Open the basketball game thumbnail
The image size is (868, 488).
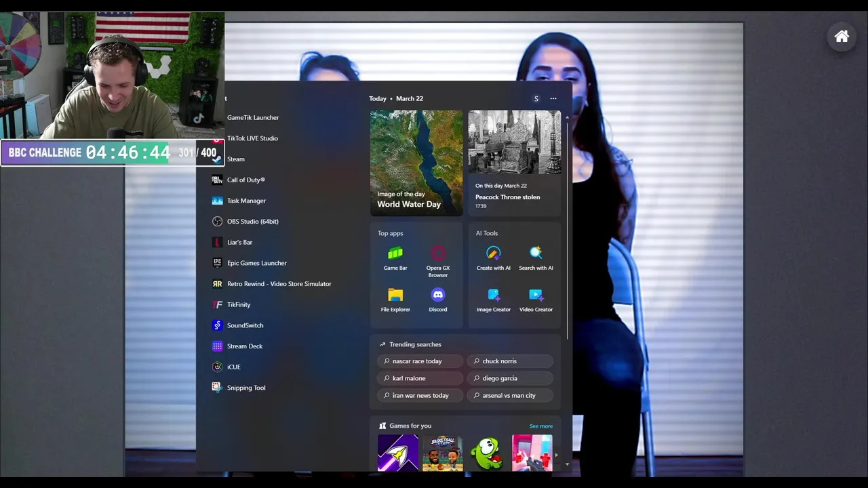tap(443, 453)
